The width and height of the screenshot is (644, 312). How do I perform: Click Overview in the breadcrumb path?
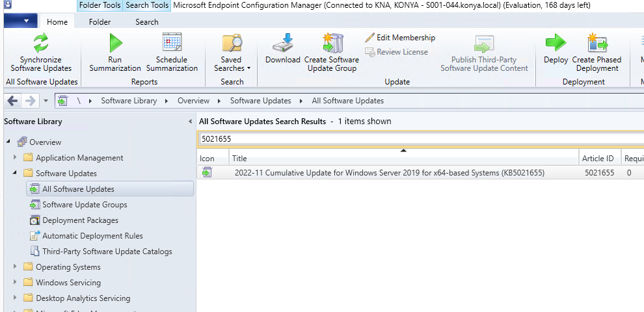pos(193,101)
